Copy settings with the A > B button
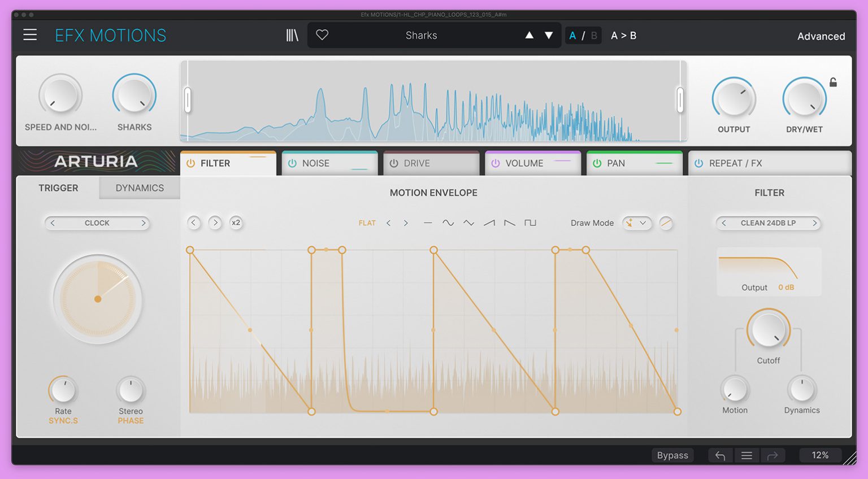Screen dimensions: 868x479 624,35
